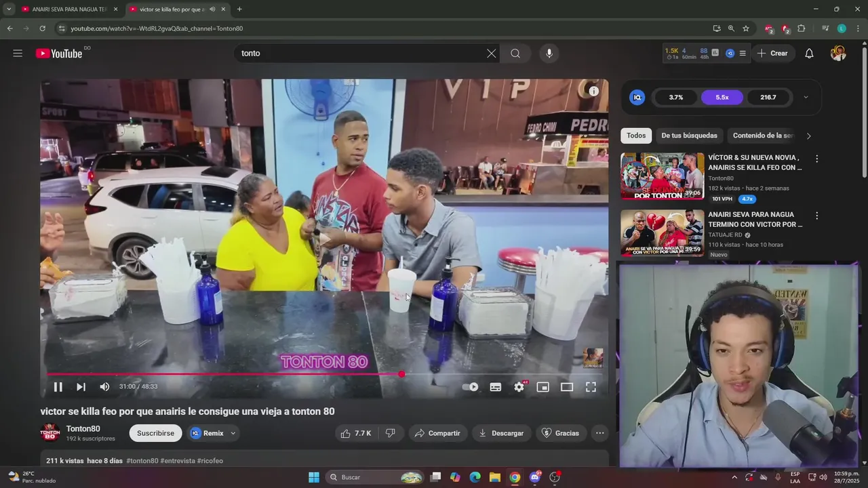Enable miniplayer mode
868x488 pixels.
pos(542,387)
